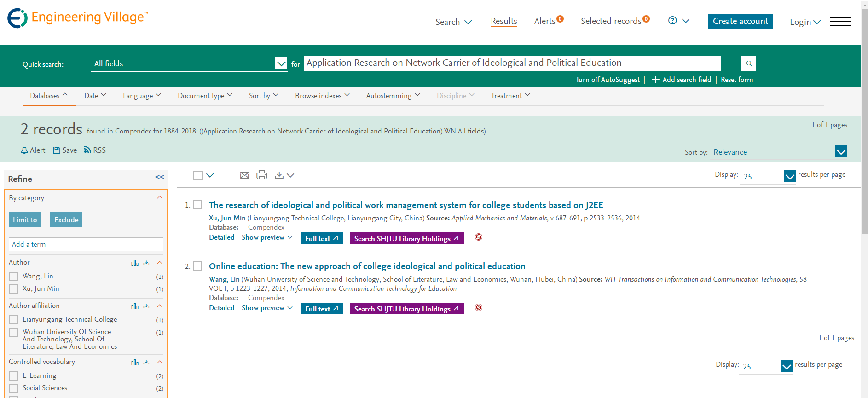Download Author affiliation refine data
This screenshot has width=868, height=398.
pos(146,306)
